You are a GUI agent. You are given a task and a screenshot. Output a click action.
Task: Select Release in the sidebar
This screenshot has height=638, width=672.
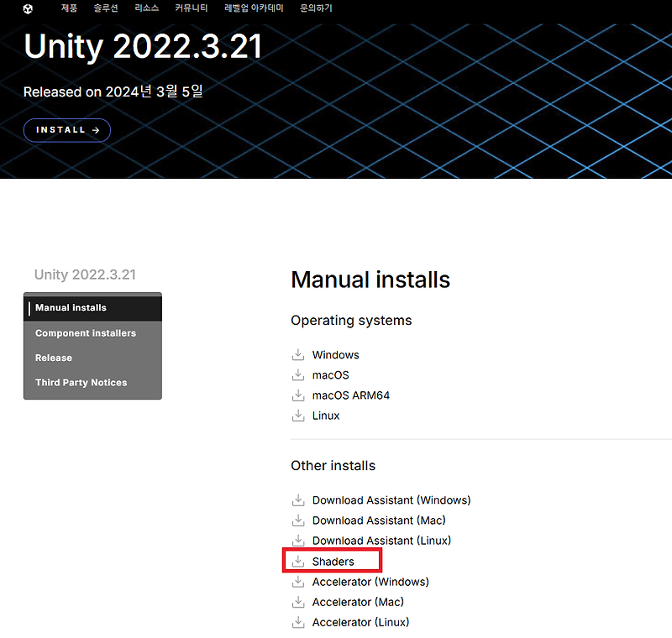coord(53,358)
